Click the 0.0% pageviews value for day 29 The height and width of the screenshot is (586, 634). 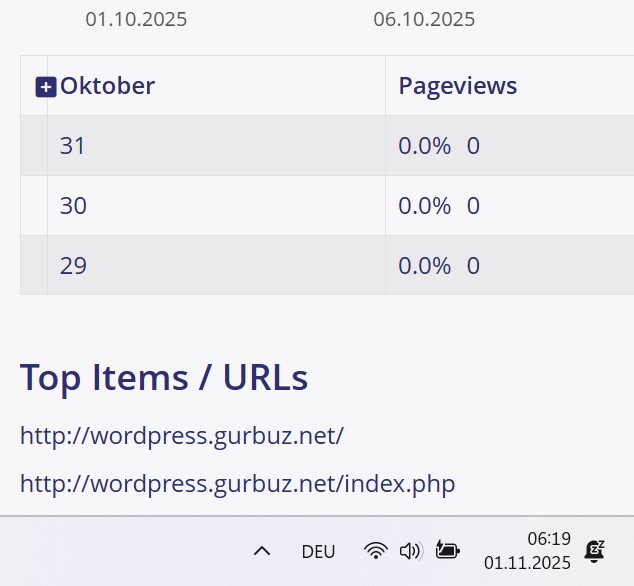(424, 266)
